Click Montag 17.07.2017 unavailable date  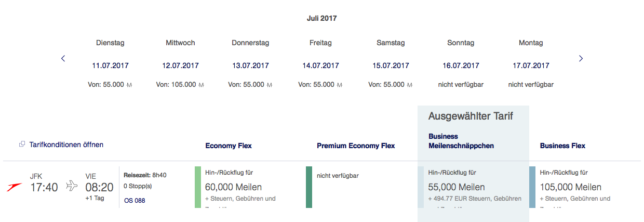pos(531,66)
